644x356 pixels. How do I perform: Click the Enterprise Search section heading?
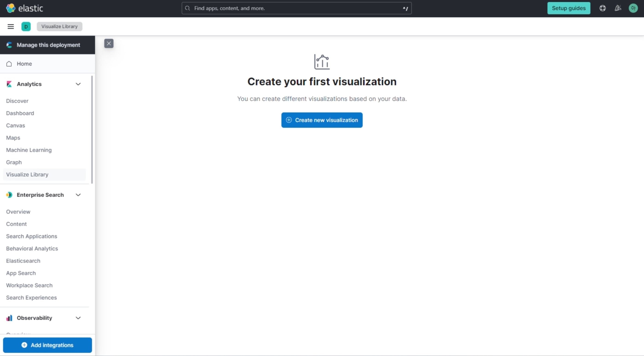coord(40,195)
